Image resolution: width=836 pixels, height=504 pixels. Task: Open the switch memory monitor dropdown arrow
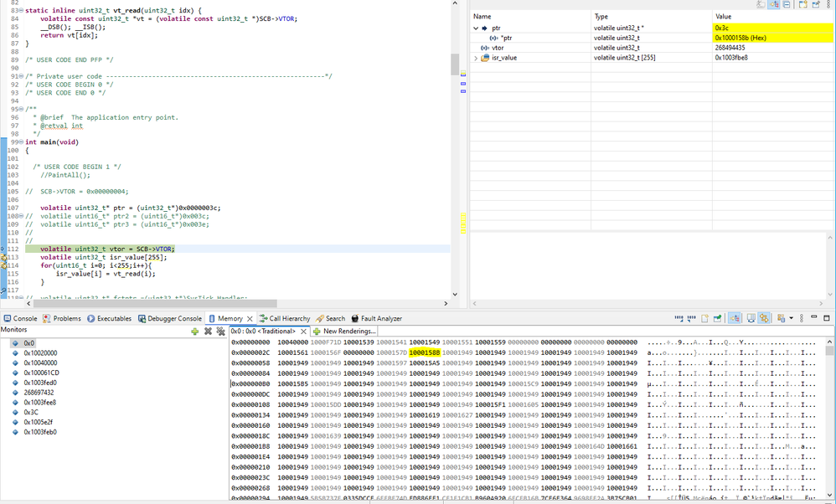[x=789, y=319]
